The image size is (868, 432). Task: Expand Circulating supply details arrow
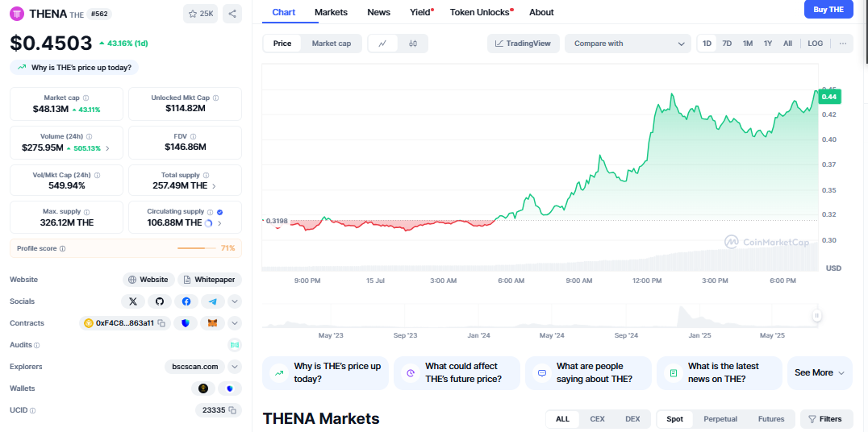tap(219, 223)
